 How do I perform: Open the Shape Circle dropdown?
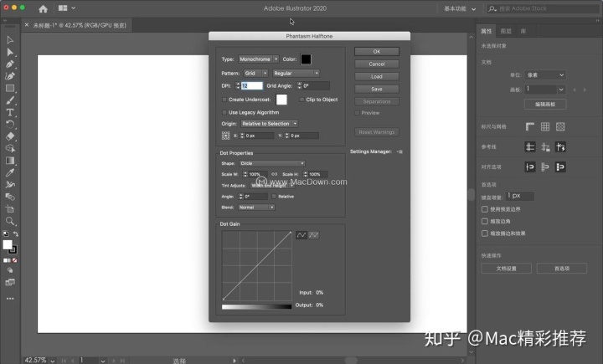(272, 163)
